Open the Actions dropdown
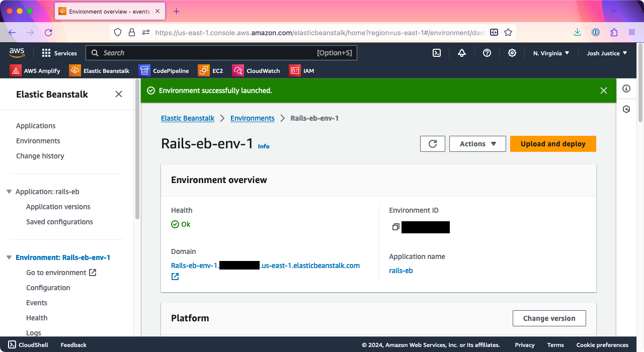Screen dimensions: 644x352 click(477, 144)
